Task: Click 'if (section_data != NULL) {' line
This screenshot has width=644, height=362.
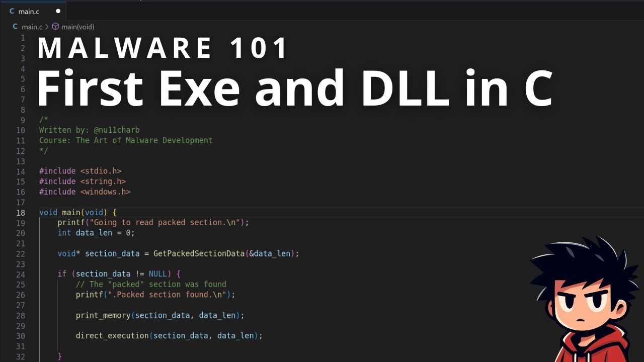Action: tap(119, 275)
